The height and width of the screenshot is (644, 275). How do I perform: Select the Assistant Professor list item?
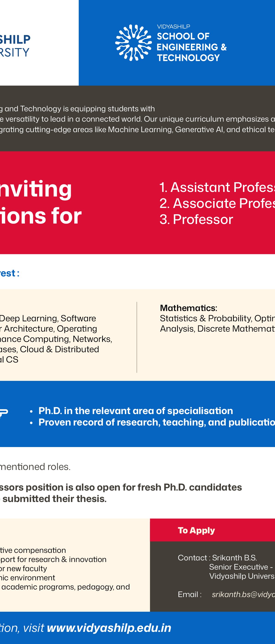point(217,187)
